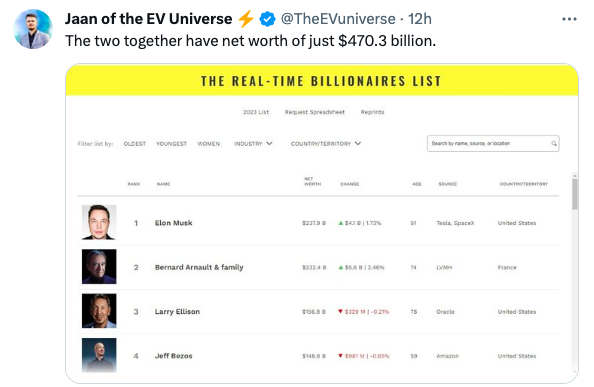594x387 pixels.
Task: Click Jaan's profile avatar picture
Action: coord(33,29)
